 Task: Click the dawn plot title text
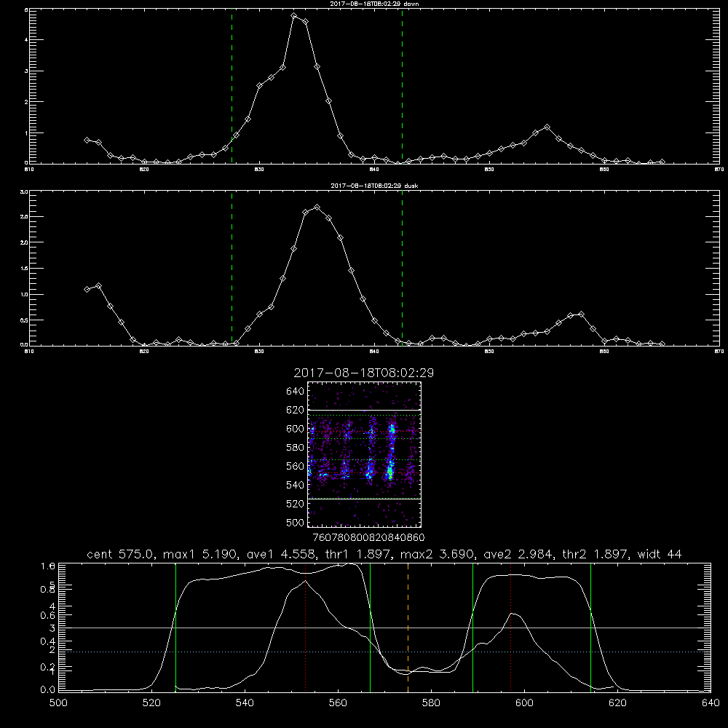375,3
